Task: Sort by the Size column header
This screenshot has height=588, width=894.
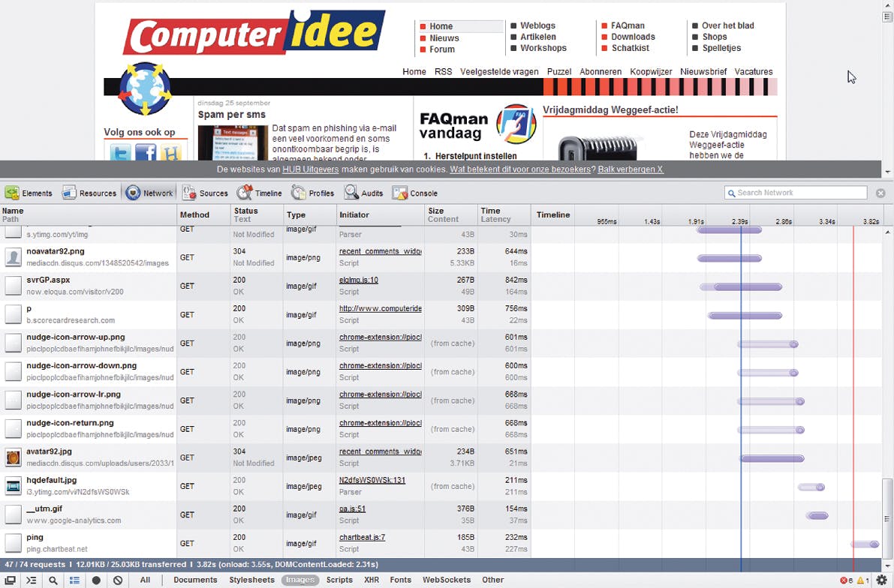Action: click(451, 214)
